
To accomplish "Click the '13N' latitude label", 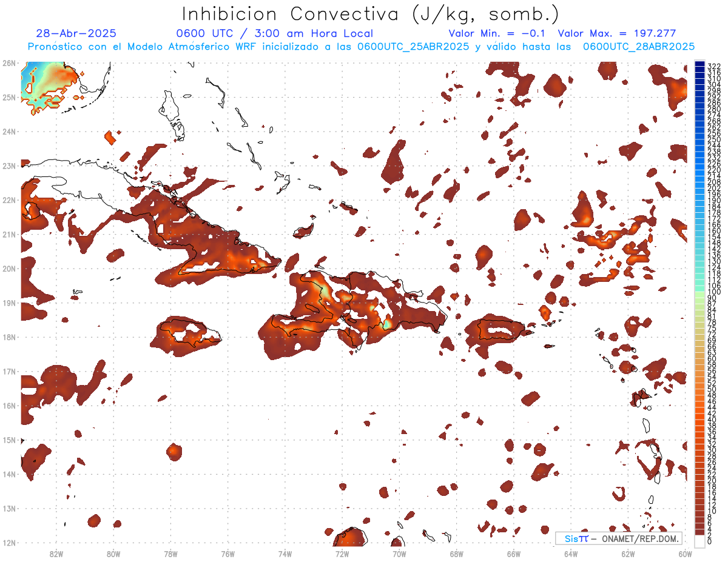I will tap(8, 508).
